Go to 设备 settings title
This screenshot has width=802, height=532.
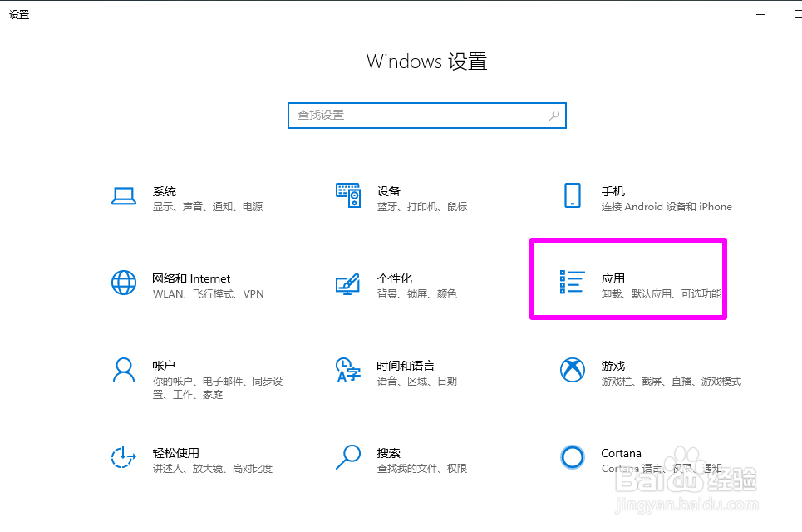(389, 191)
